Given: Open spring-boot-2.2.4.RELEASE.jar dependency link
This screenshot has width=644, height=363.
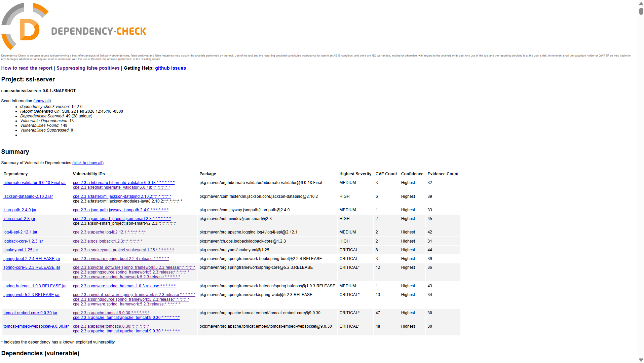Looking at the screenshot, I should pyautogui.click(x=32, y=259).
